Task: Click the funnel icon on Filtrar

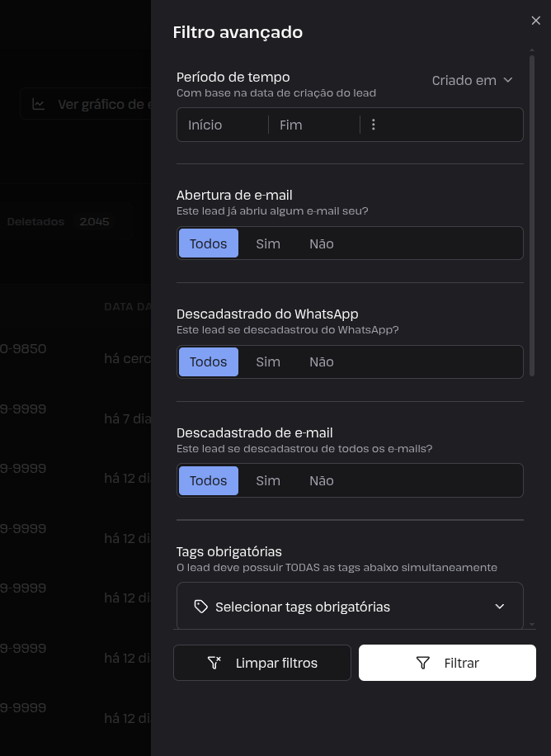Action: (423, 663)
